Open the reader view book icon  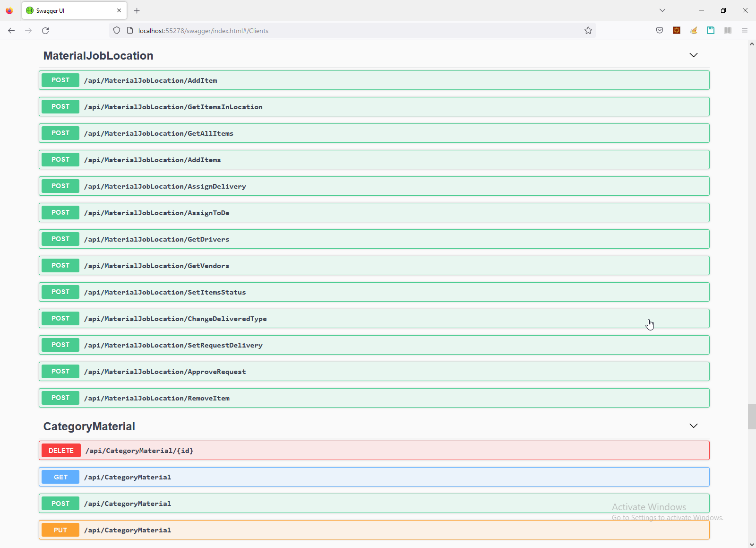tap(728, 30)
